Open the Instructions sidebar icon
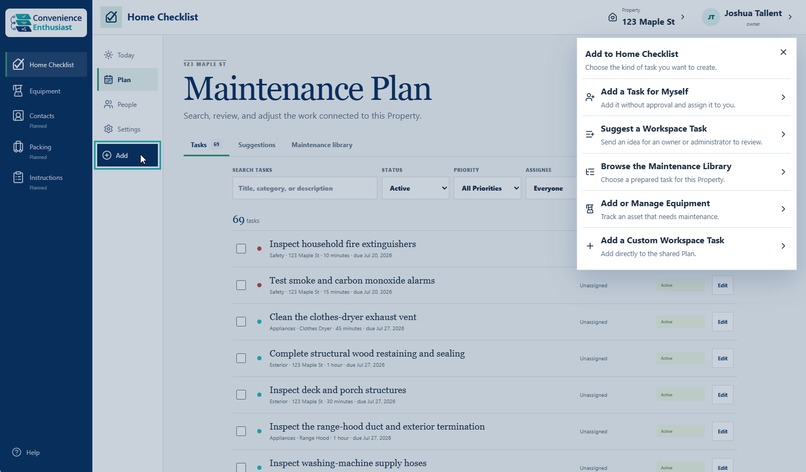The height and width of the screenshot is (472, 806). pos(18,177)
